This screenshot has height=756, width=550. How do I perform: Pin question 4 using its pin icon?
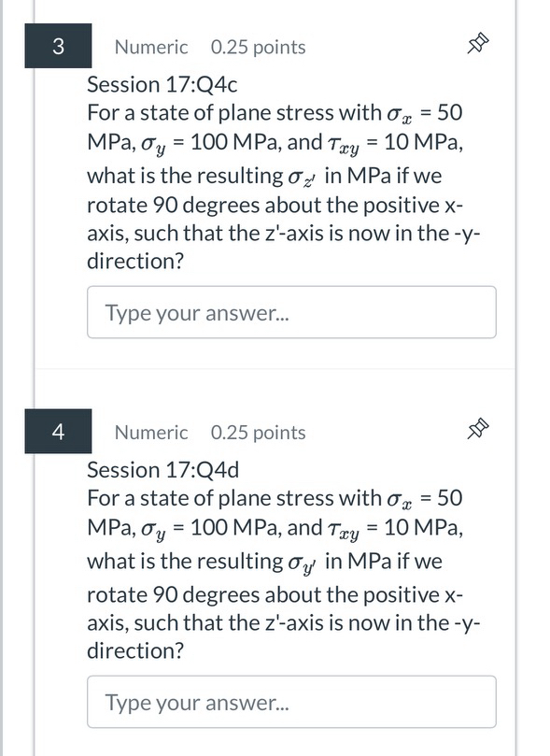pyautogui.click(x=478, y=428)
